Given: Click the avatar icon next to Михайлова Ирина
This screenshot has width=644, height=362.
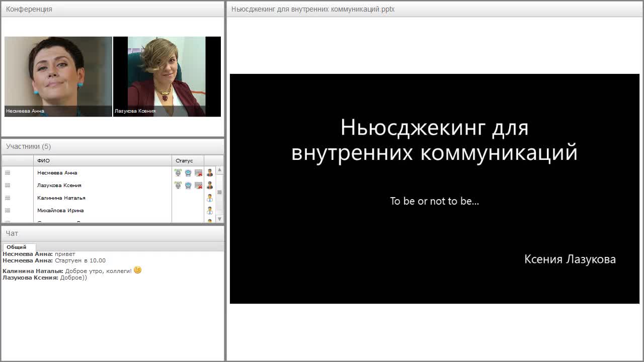Looking at the screenshot, I should point(210,210).
